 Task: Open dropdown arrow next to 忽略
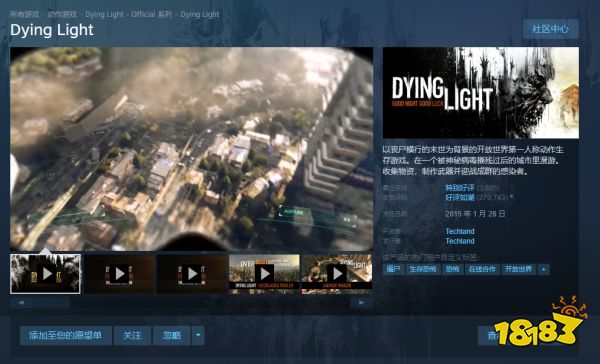[198, 335]
